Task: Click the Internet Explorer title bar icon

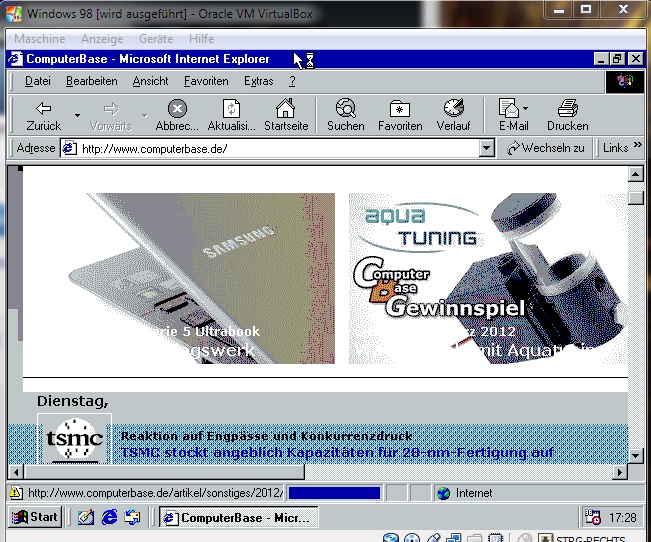Action: click(16, 59)
